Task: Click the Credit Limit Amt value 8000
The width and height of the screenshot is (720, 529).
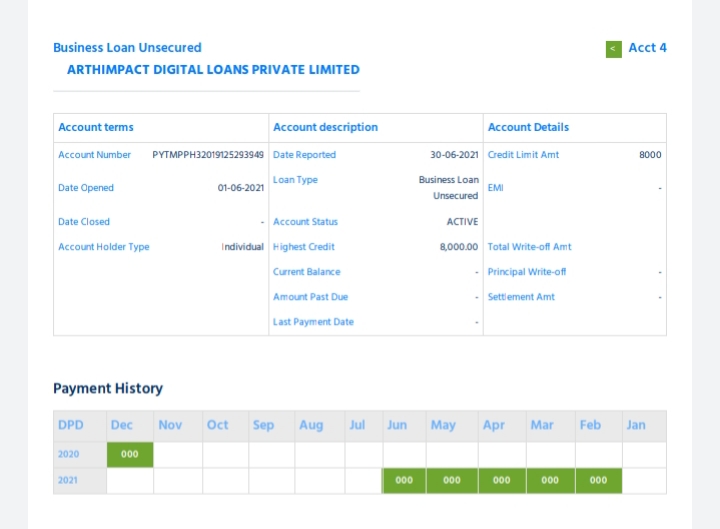Action: pyautogui.click(x=650, y=155)
